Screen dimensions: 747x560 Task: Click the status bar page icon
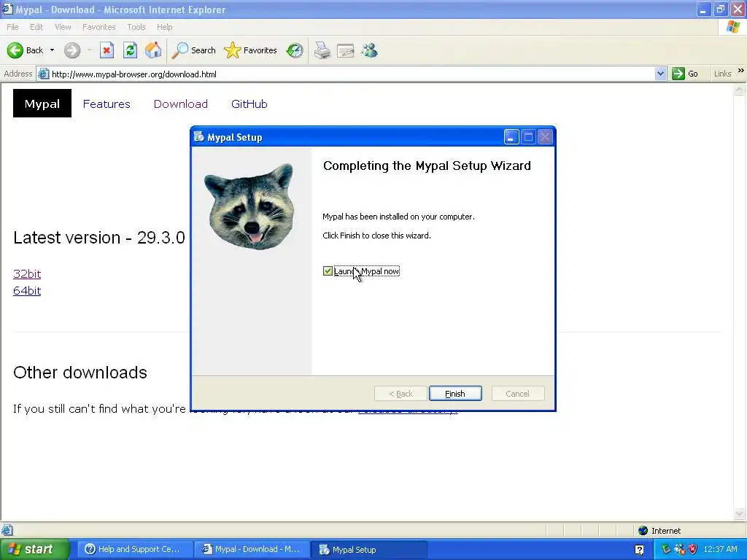pos(7,530)
